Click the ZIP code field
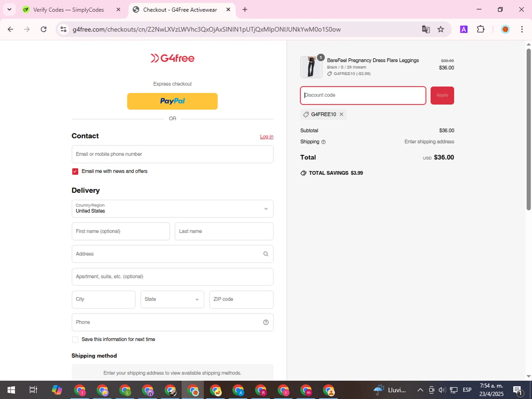 click(242, 299)
